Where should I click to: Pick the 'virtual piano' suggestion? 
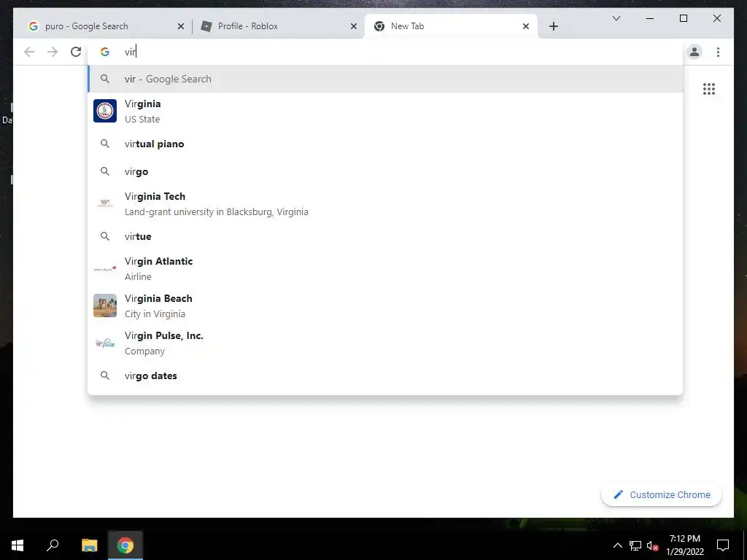[385, 144]
